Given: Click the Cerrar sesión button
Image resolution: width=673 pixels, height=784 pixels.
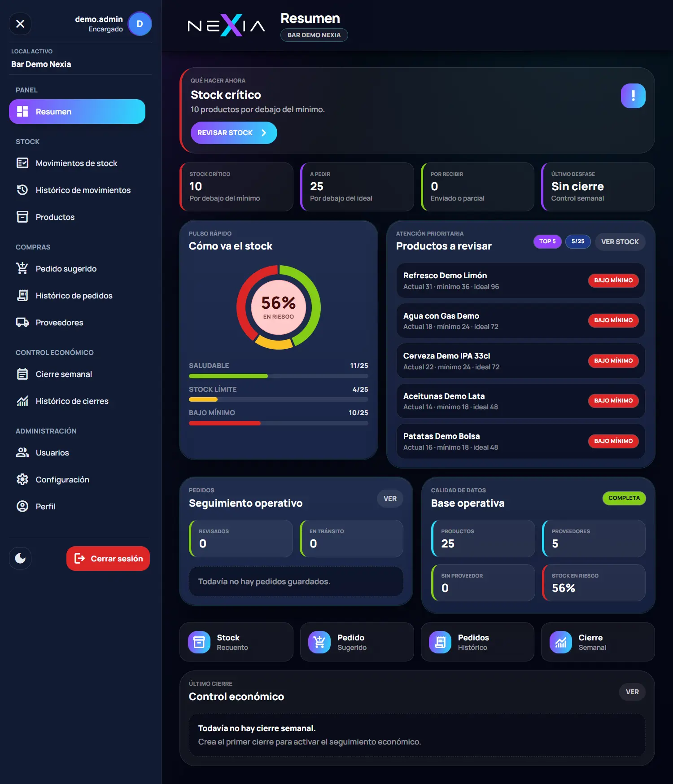Looking at the screenshot, I should [x=108, y=558].
